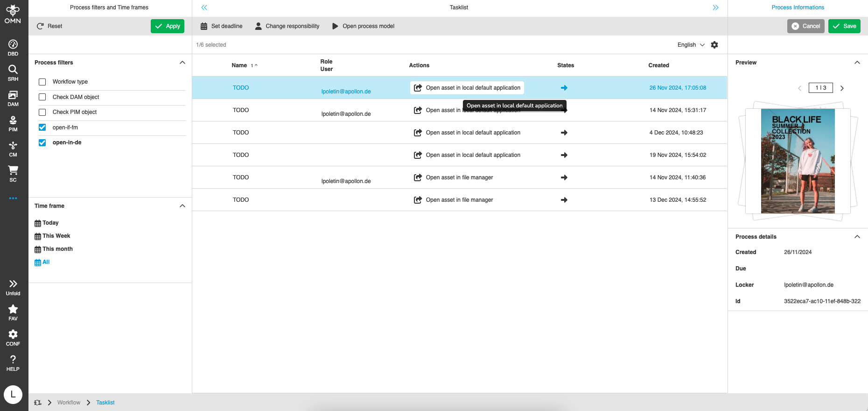
Task: Uncheck the open-in-de filter
Action: [x=42, y=142]
